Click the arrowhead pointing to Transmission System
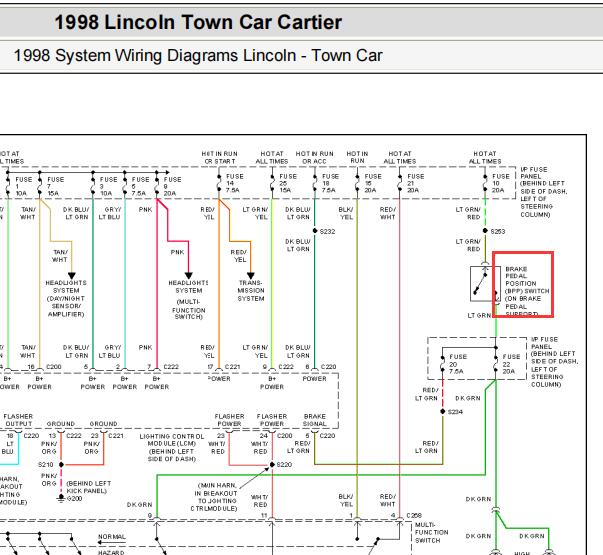Viewport: 603px width, 555px height. pyautogui.click(x=251, y=275)
